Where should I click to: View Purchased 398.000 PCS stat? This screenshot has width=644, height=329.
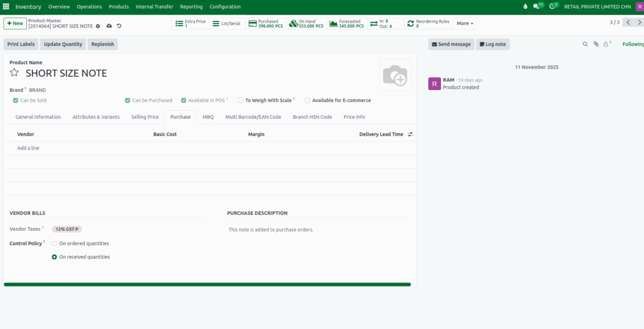(266, 23)
